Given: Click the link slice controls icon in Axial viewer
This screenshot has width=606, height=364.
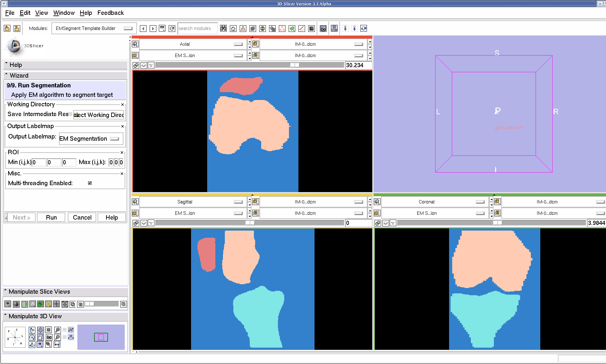Looking at the screenshot, I should 136,65.
